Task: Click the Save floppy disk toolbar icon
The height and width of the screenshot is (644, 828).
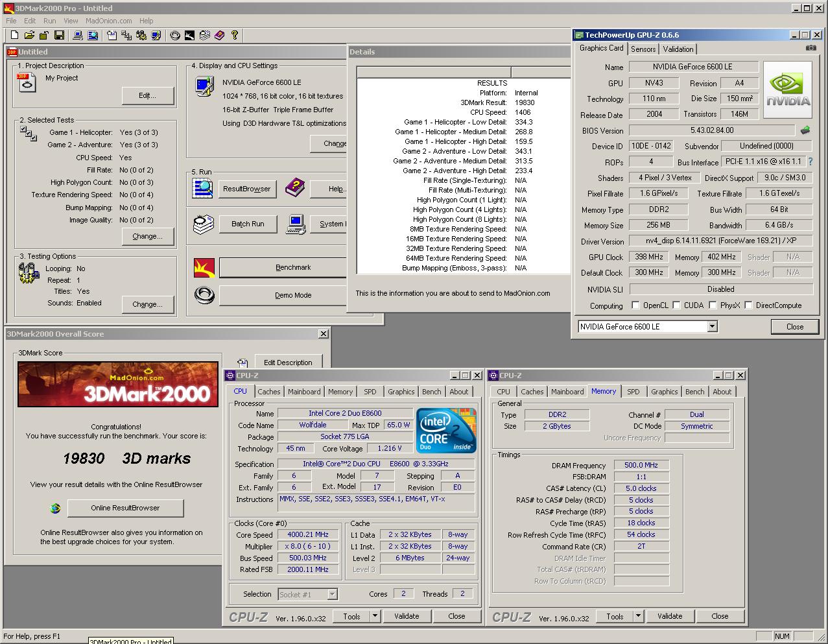Action: click(59, 36)
